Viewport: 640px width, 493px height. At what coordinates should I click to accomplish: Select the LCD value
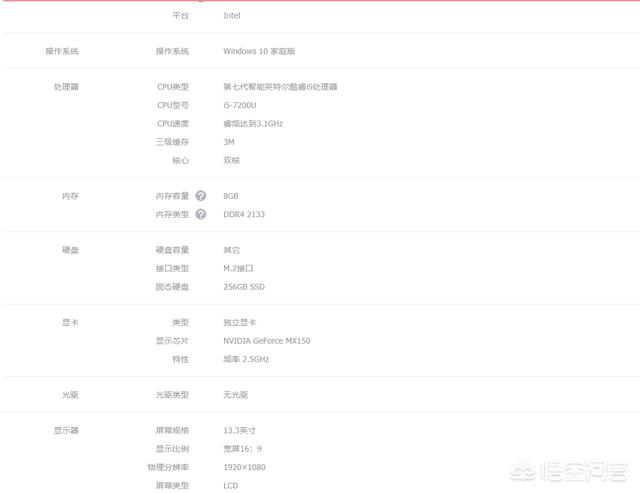click(231, 485)
